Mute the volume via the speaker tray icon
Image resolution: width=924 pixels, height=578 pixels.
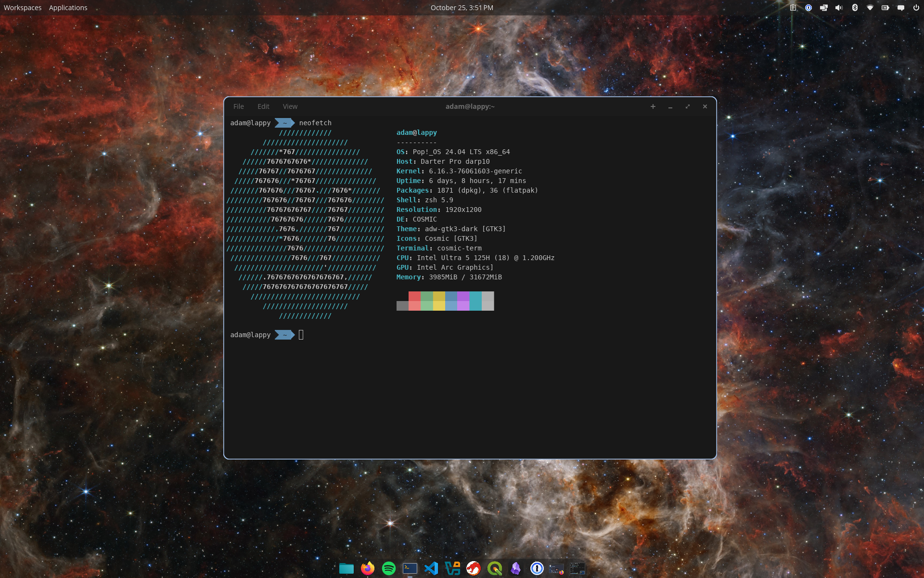pyautogui.click(x=839, y=7)
